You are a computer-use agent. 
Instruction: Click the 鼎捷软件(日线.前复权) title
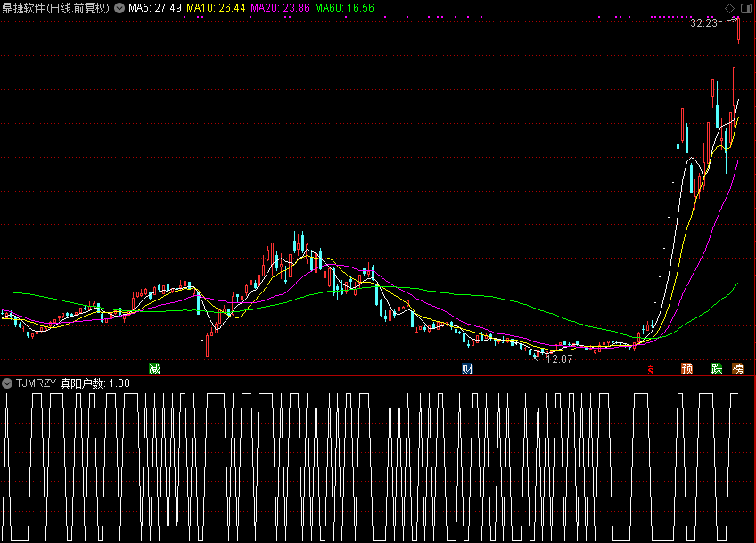[x=56, y=8]
